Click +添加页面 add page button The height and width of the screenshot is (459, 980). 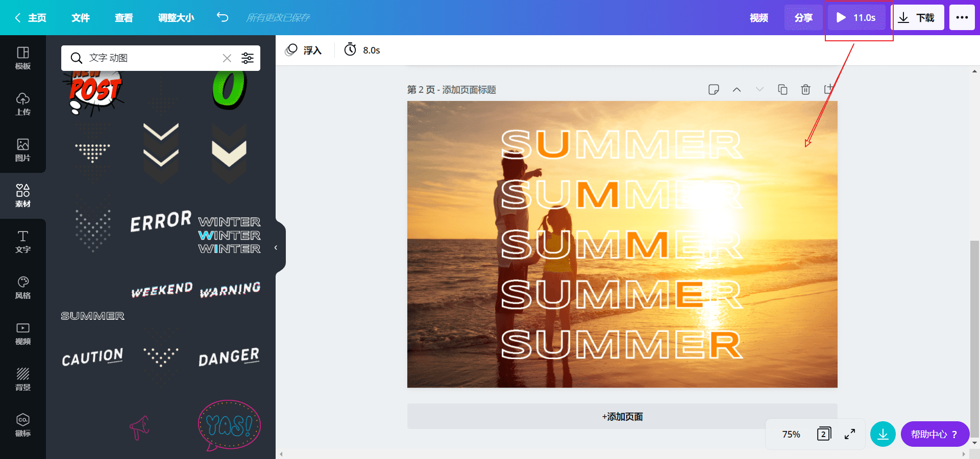pyautogui.click(x=622, y=417)
